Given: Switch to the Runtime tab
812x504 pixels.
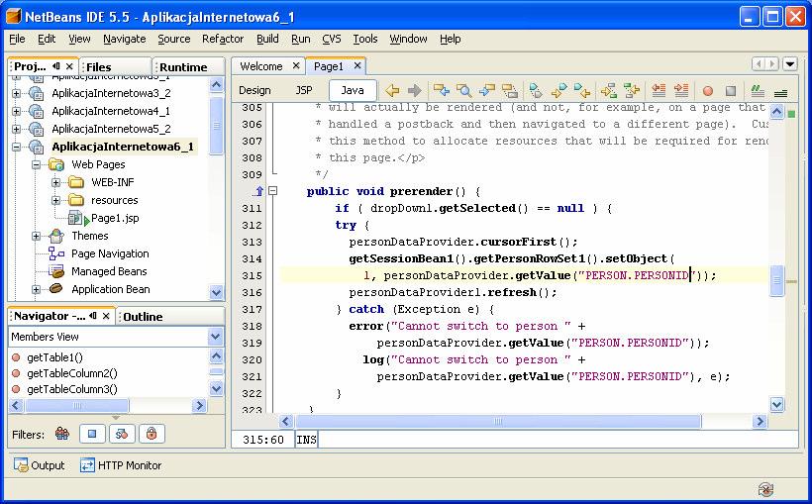Looking at the screenshot, I should click(188, 66).
